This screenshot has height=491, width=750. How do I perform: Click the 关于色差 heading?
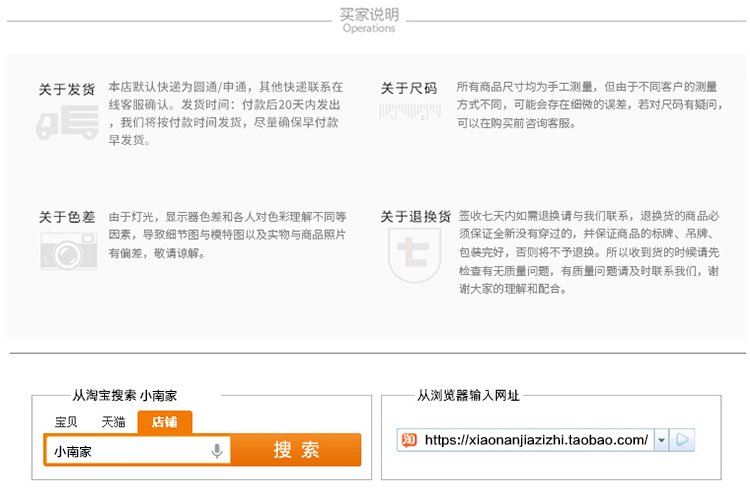pos(67,217)
